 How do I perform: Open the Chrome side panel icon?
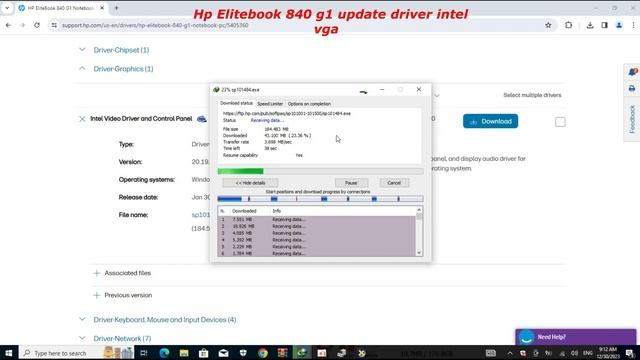[x=604, y=25]
